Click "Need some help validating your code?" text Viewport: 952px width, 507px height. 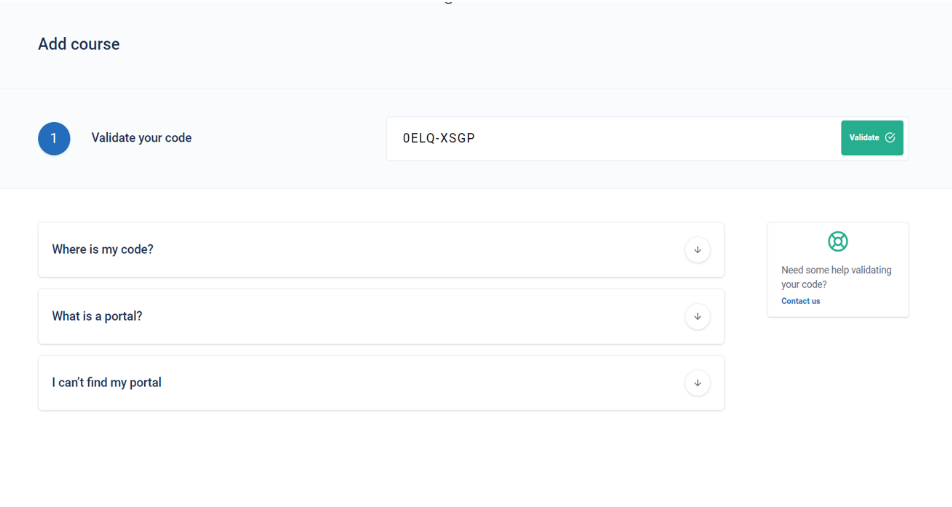pos(836,277)
